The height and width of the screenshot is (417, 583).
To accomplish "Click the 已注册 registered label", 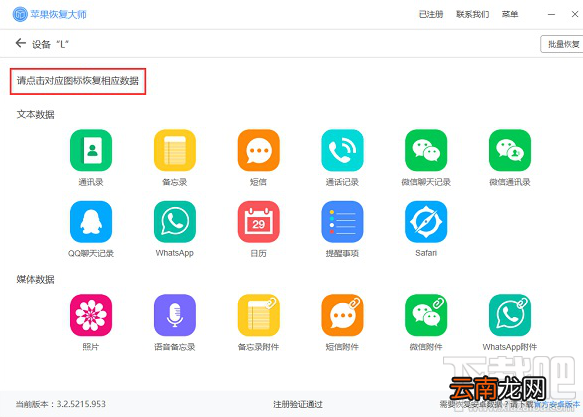I will (431, 14).
